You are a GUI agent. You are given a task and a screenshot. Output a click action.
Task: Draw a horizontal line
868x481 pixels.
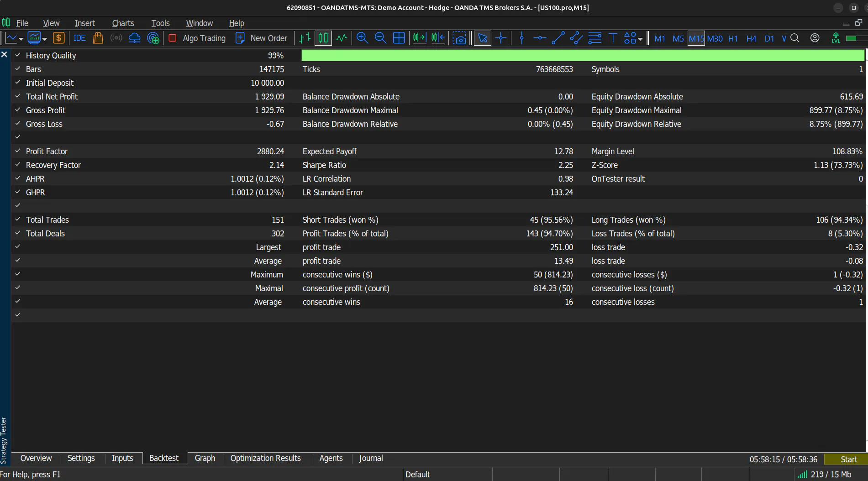(x=540, y=38)
